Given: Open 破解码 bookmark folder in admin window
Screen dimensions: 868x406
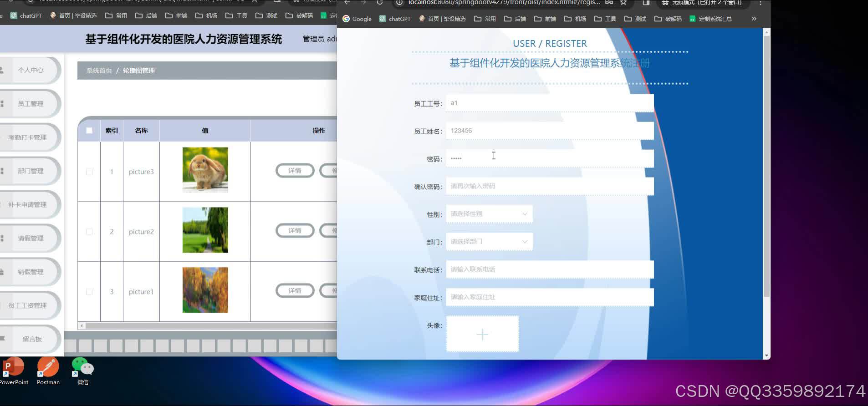Looking at the screenshot, I should pyautogui.click(x=299, y=15).
